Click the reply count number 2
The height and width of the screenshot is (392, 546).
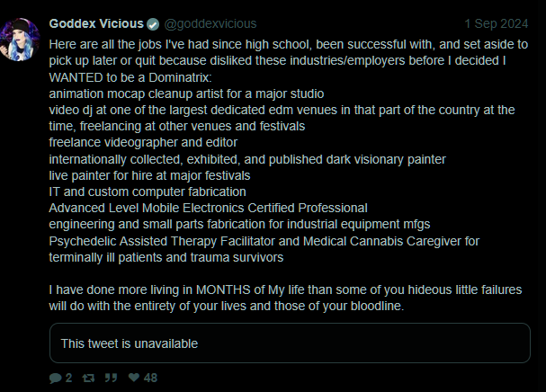coord(68,378)
